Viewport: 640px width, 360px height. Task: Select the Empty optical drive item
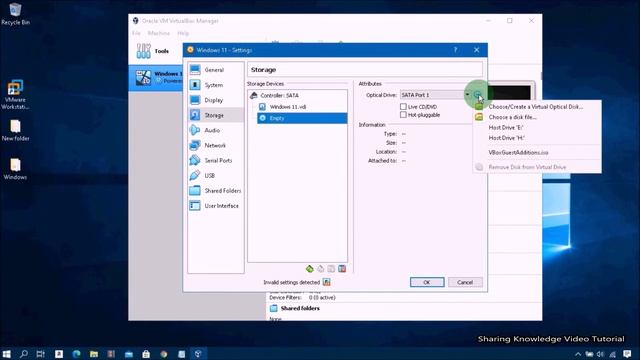click(x=302, y=118)
